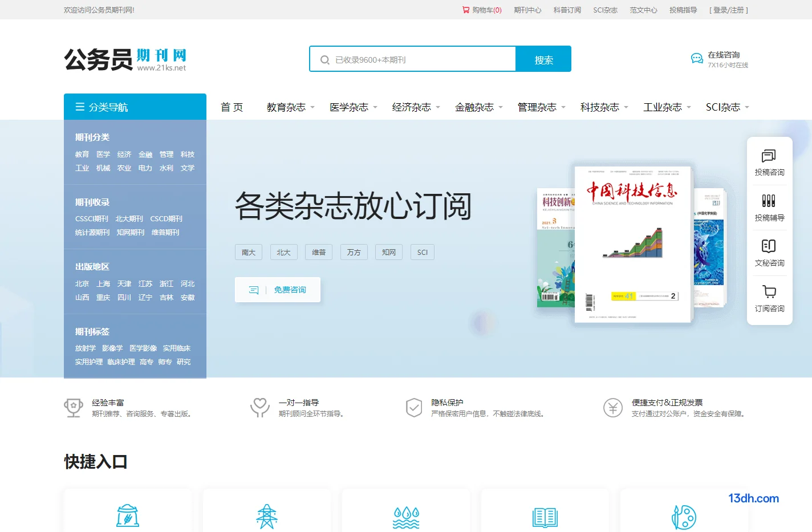
Task: Open the power tower quick entry icon
Action: click(x=267, y=517)
